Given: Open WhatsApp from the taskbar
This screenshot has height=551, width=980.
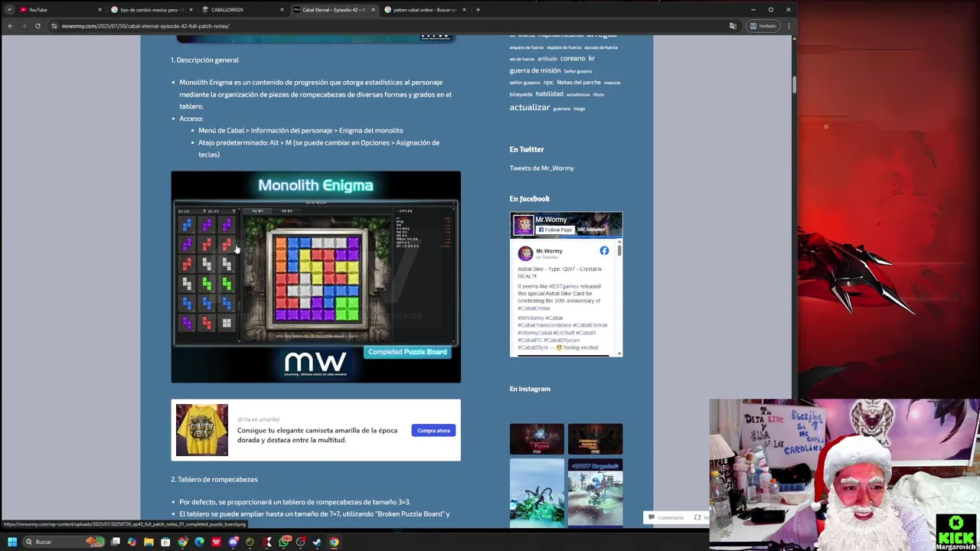Looking at the screenshot, I should point(285,542).
